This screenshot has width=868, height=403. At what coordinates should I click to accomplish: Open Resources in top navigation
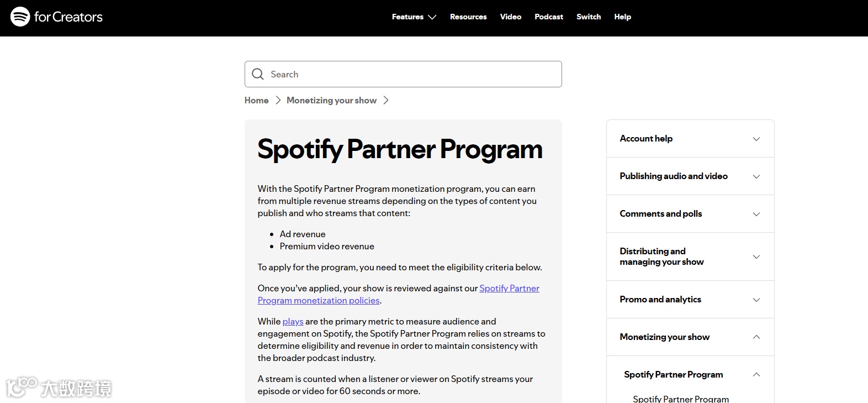click(x=468, y=17)
